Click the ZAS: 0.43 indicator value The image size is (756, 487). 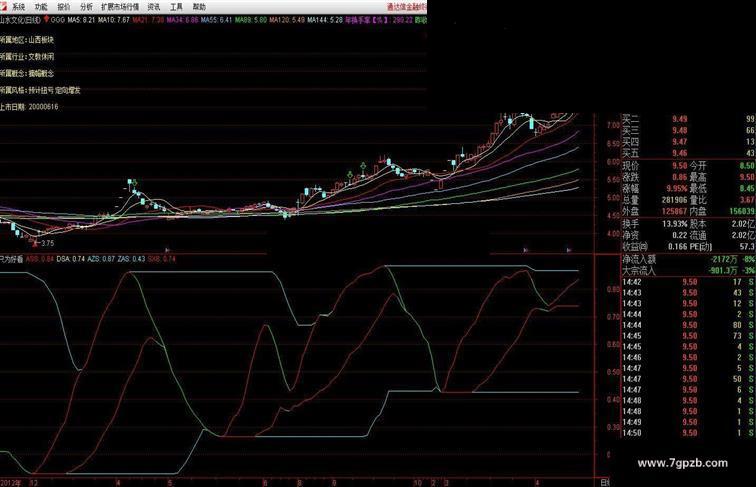[131, 259]
